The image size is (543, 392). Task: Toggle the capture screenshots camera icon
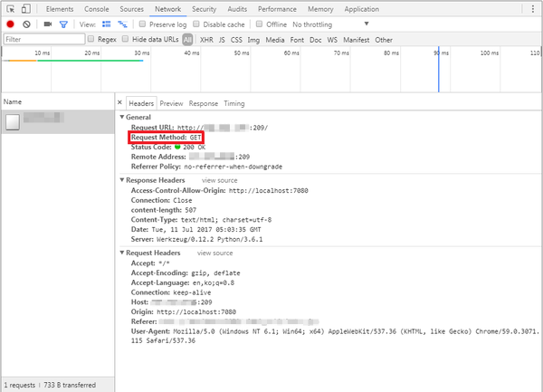48,24
